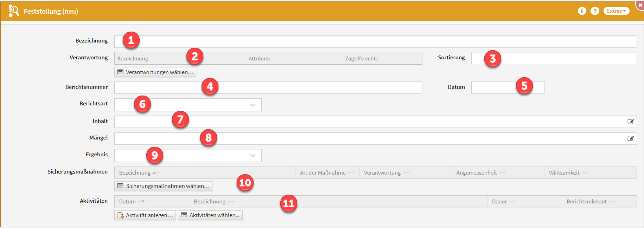This screenshot has width=644, height=228.
Task: Open the Extras dropdown menu
Action: (x=616, y=11)
